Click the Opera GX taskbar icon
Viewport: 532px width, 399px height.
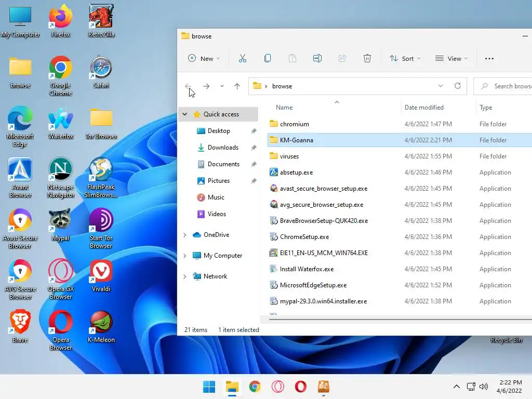pos(278,387)
